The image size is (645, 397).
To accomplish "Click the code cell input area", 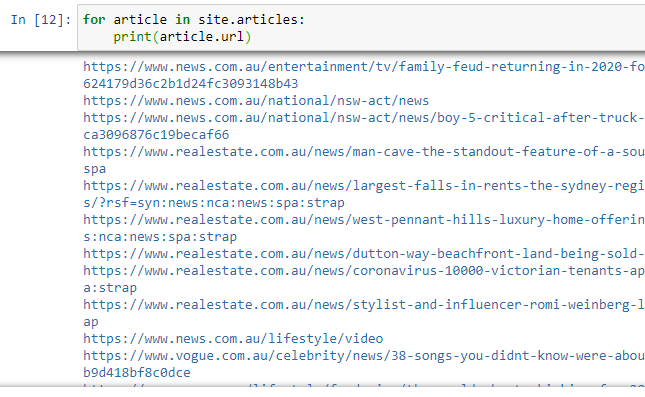I will (361, 28).
